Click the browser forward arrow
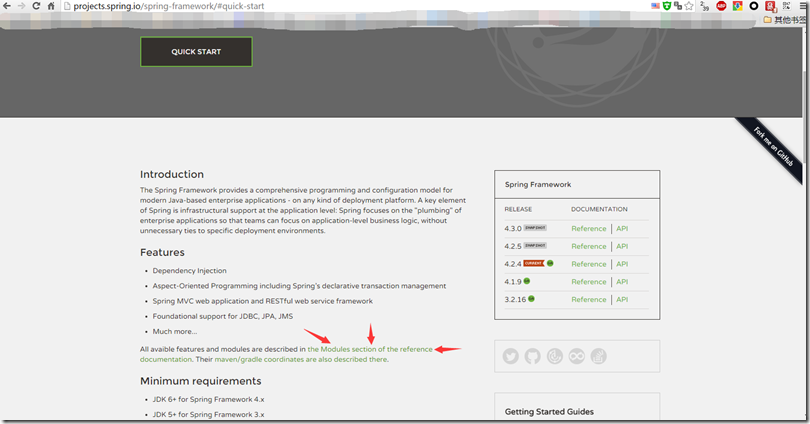810x424 pixels. coord(21,6)
